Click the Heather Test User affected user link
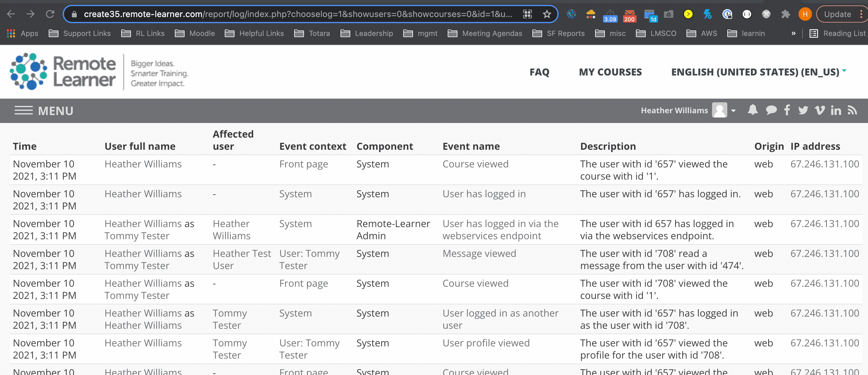 [242, 260]
